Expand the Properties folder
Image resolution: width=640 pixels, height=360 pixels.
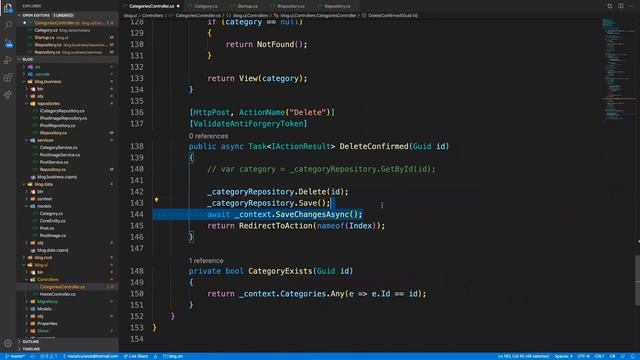(67, 324)
